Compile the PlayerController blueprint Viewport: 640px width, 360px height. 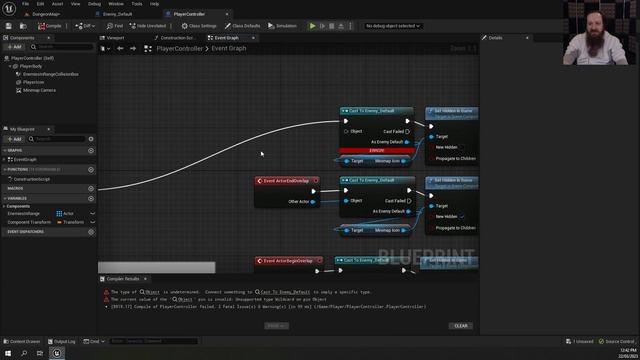click(49, 26)
